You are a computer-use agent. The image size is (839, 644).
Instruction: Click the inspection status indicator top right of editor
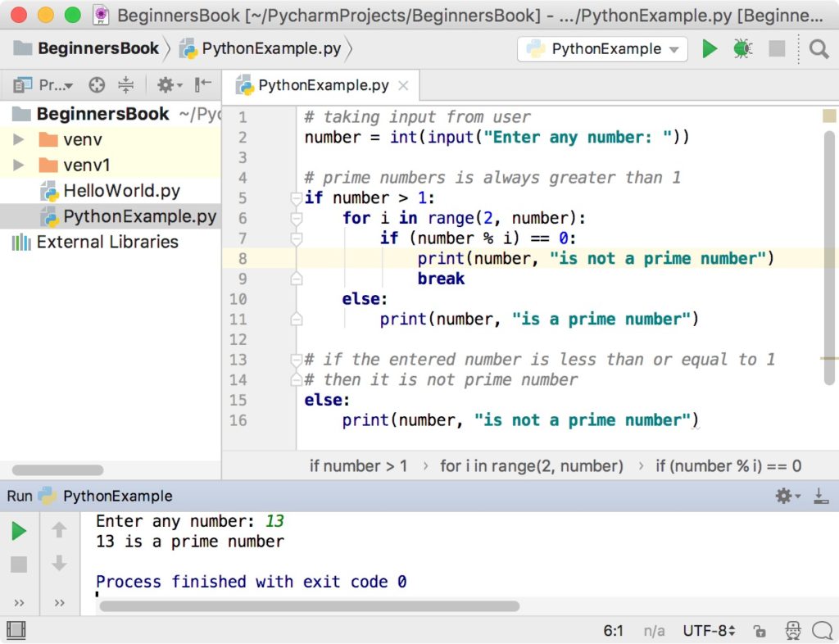coord(829,116)
